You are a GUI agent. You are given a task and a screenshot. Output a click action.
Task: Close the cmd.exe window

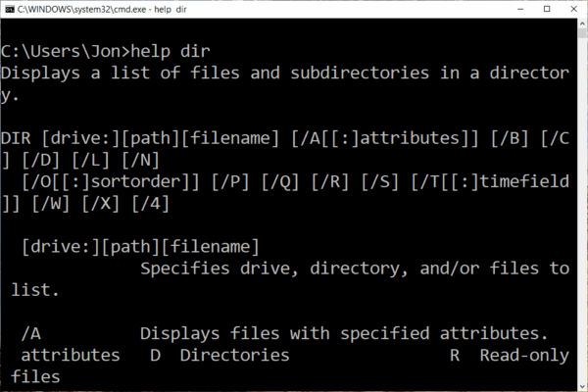[x=573, y=9]
